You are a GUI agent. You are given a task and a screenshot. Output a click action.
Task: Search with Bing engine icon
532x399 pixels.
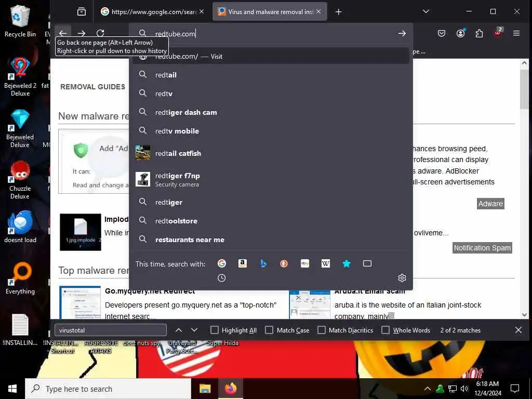tap(263, 263)
